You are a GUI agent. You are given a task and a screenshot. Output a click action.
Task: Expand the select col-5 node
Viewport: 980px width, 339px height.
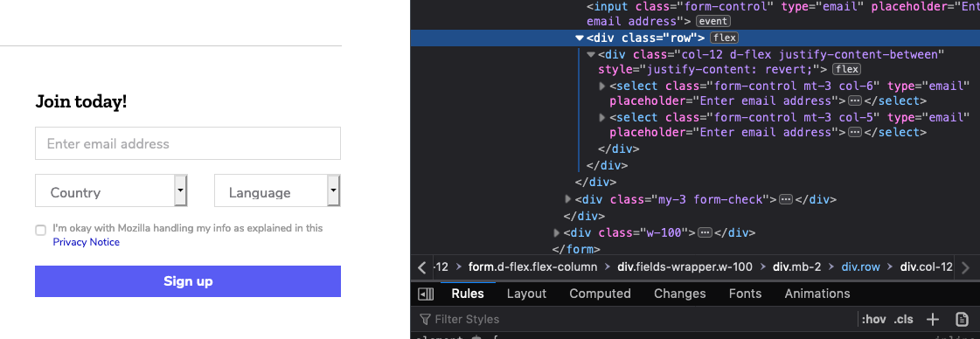click(x=602, y=117)
